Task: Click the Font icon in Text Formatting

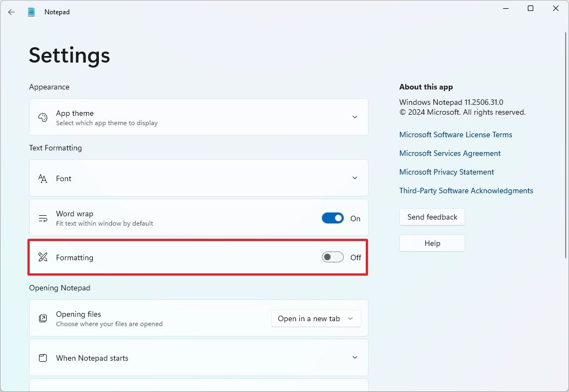Action: 43,178
